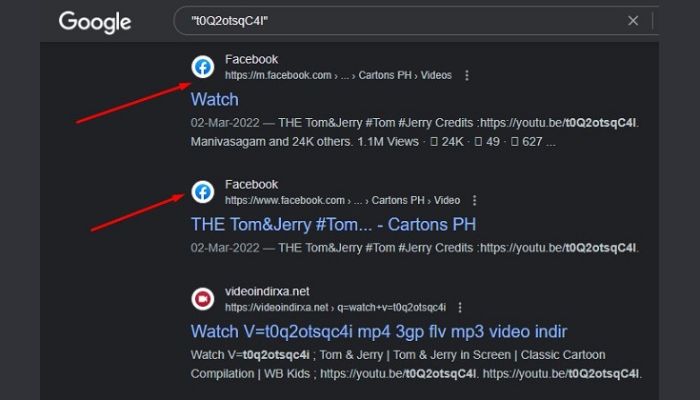Click "Facebook" site name above Cartons PH result

tap(251, 184)
